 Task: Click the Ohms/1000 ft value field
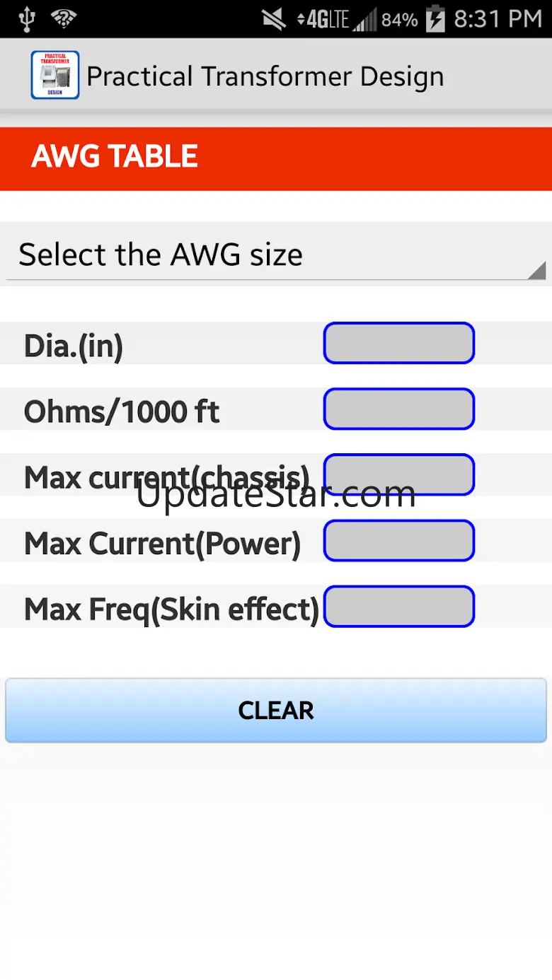click(x=399, y=409)
